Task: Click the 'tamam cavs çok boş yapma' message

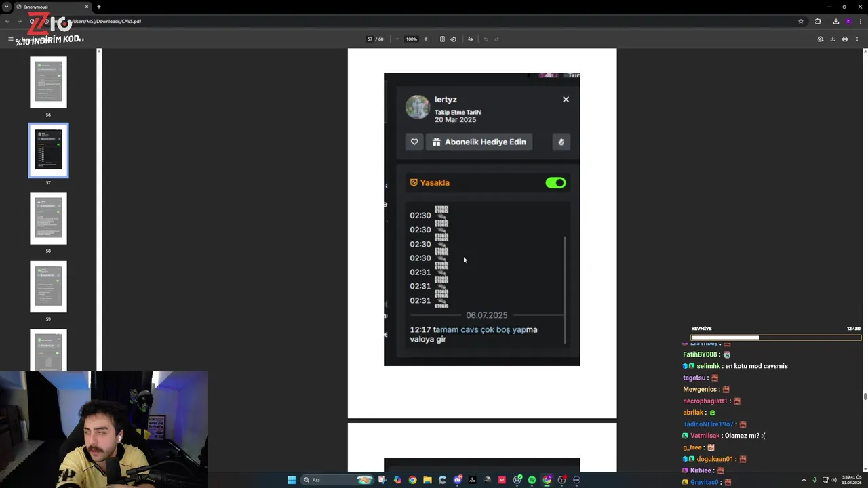Action: click(x=473, y=334)
